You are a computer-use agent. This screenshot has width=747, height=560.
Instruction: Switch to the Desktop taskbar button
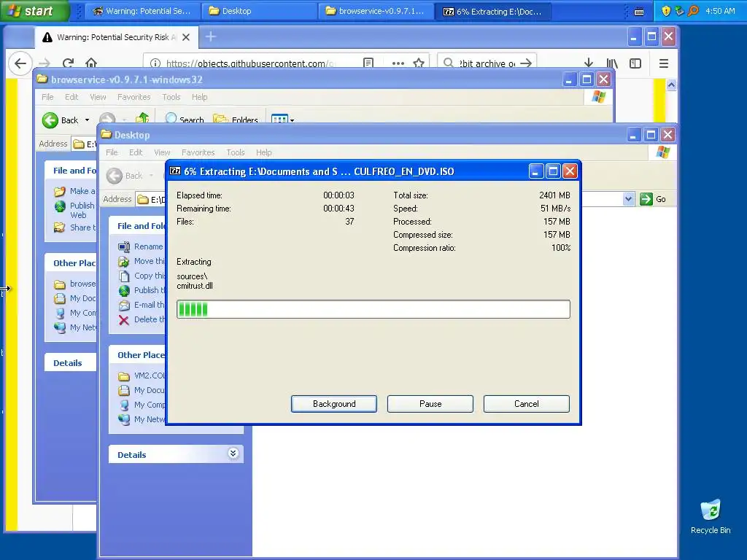(259, 12)
